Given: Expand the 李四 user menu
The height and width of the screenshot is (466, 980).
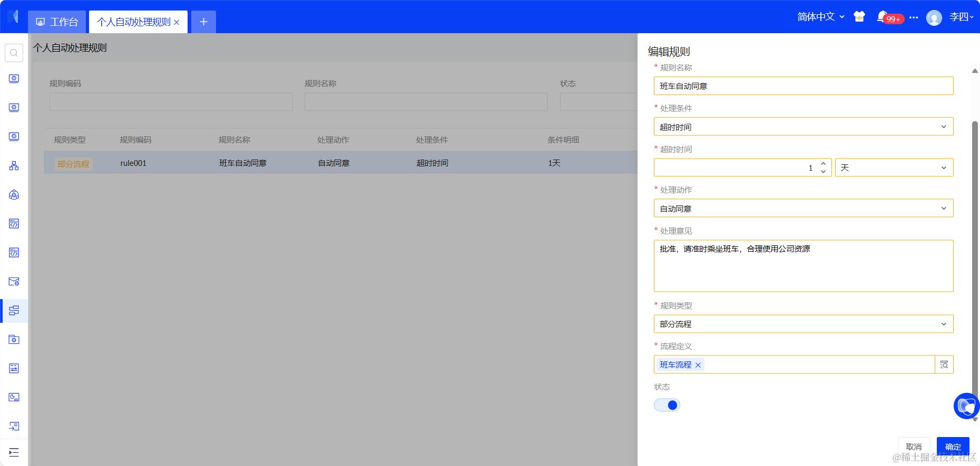Looking at the screenshot, I should click(962, 17).
